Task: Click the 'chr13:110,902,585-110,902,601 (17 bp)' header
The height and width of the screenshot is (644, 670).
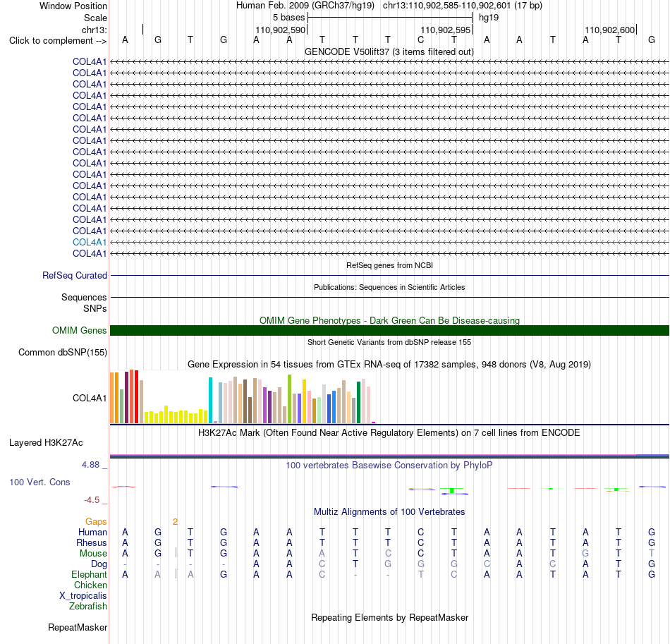Action: point(463,6)
